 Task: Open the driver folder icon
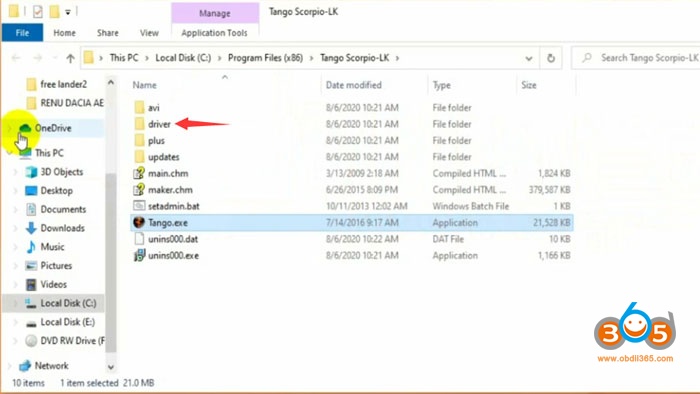139,124
